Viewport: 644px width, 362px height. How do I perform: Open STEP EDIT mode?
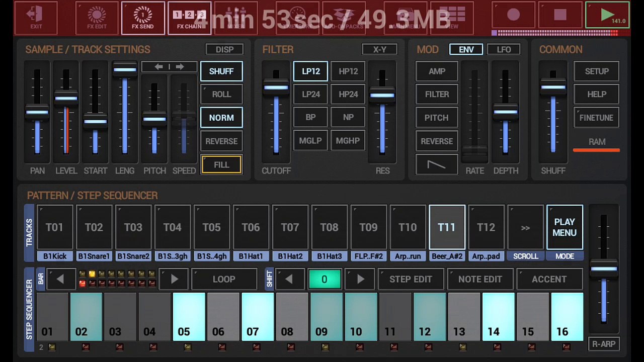tap(411, 279)
